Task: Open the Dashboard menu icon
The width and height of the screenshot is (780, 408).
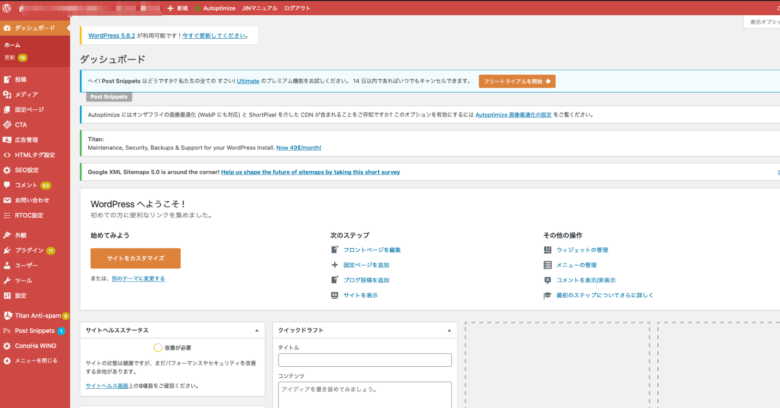Action: (x=7, y=28)
